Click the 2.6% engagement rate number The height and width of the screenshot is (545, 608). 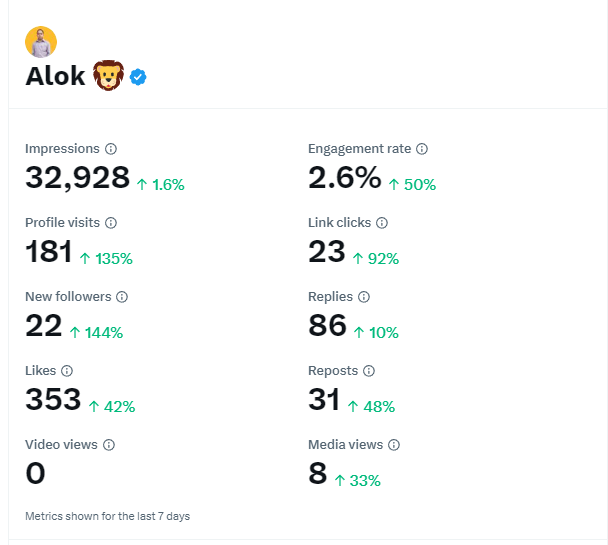[345, 178]
